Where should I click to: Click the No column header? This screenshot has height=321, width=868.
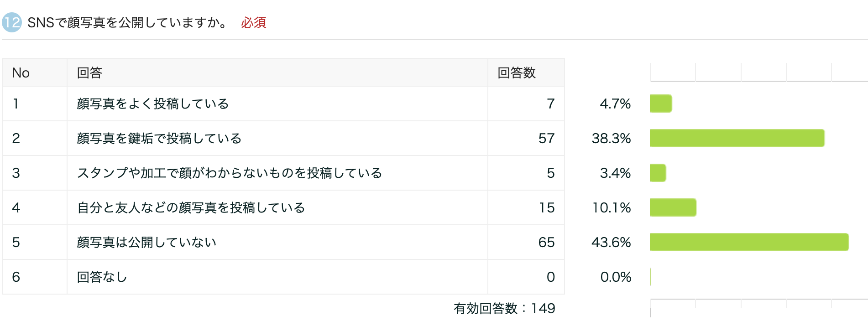coord(21,73)
